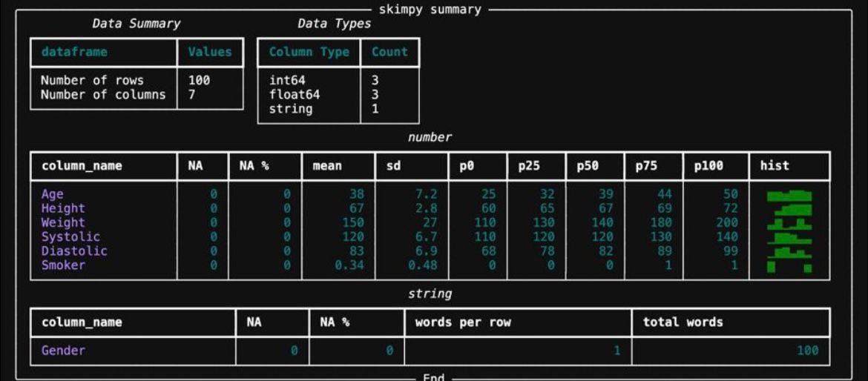This screenshot has width=868, height=381.
Task: Select the 'Smoker' row name
Action: [x=63, y=265]
